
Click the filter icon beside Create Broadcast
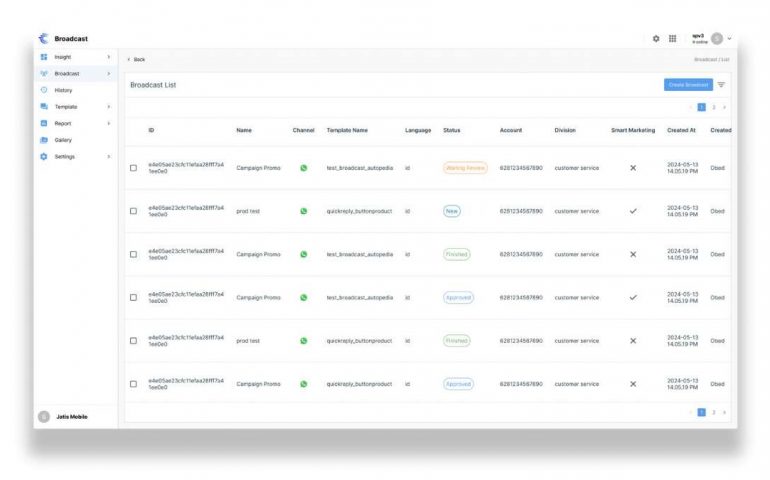pos(722,85)
